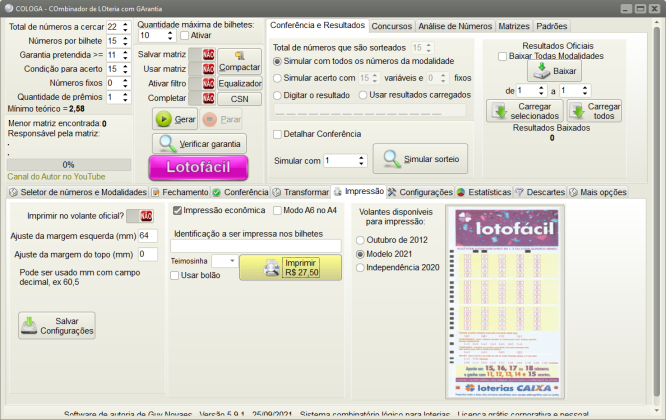The height and width of the screenshot is (420, 666).
Task: Select Simular acerto com radio button
Action: click(x=277, y=78)
